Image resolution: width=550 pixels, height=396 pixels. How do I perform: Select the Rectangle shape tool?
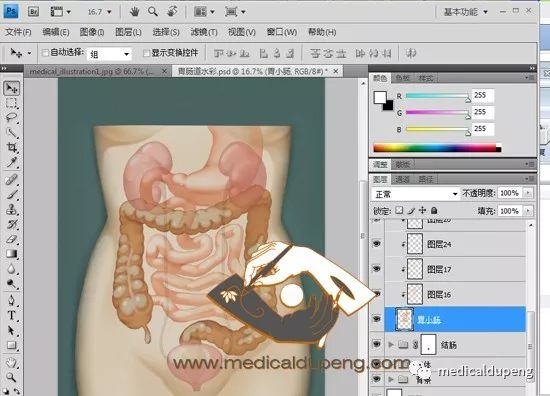click(12, 345)
